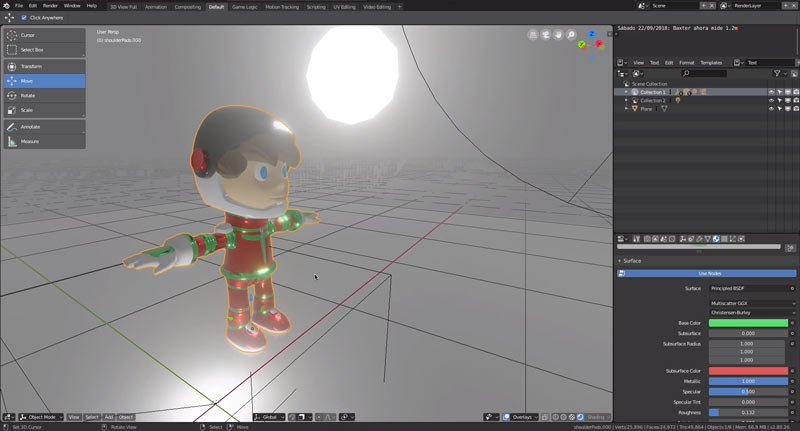This screenshot has height=431, width=800.
Task: Click the outliner search field
Action: 705,73
